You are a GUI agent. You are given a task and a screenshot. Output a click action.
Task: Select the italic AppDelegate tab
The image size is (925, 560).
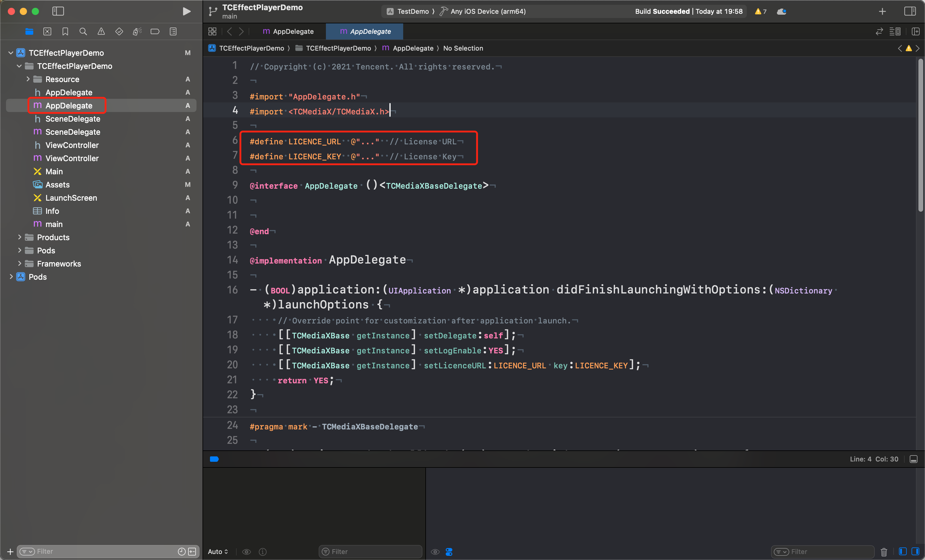365,31
